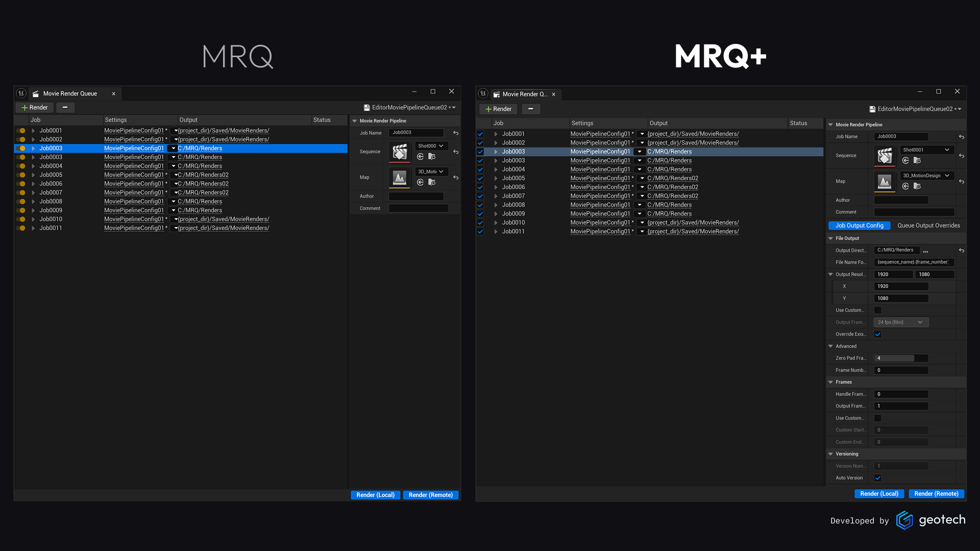The height and width of the screenshot is (551, 980).
Task: Disable the Override Existing checkbox
Action: tap(877, 334)
